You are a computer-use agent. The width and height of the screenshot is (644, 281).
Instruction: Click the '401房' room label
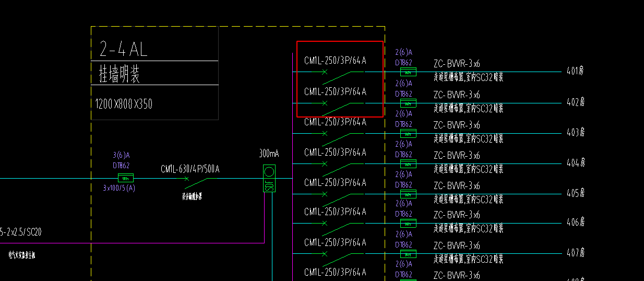(x=576, y=71)
